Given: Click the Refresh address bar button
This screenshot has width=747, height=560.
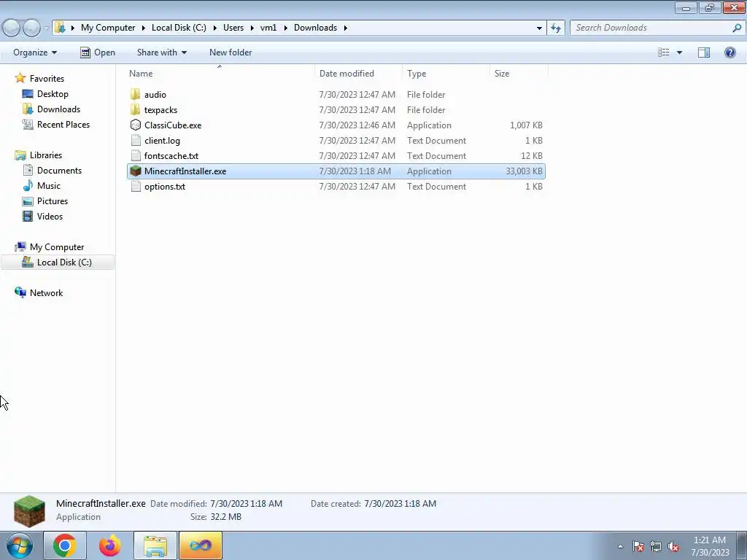Looking at the screenshot, I should click(556, 28).
